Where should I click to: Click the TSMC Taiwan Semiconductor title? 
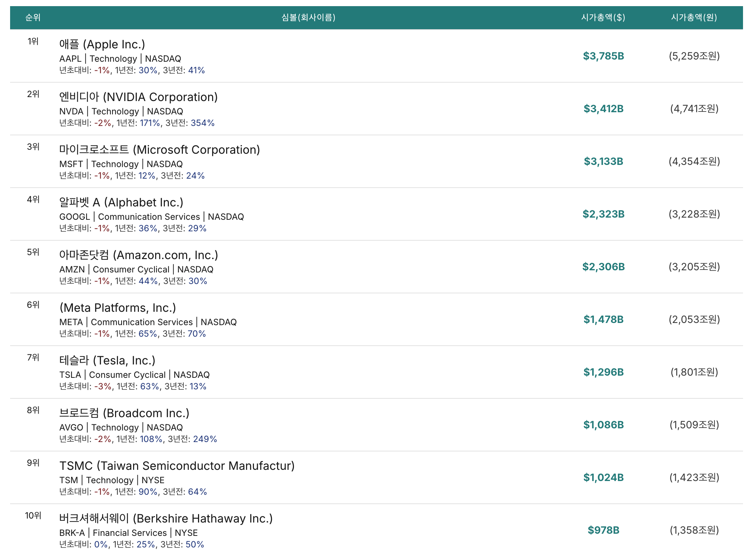[177, 466]
